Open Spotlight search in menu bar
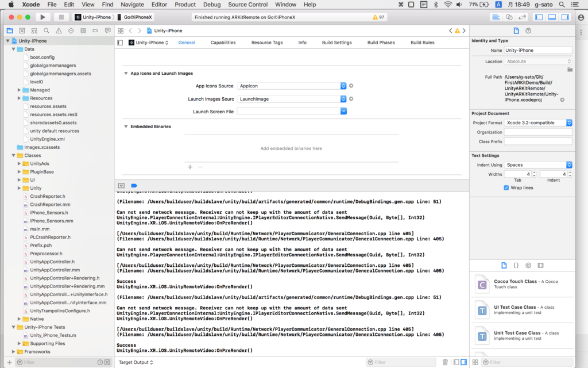The image size is (588, 368). [x=562, y=5]
